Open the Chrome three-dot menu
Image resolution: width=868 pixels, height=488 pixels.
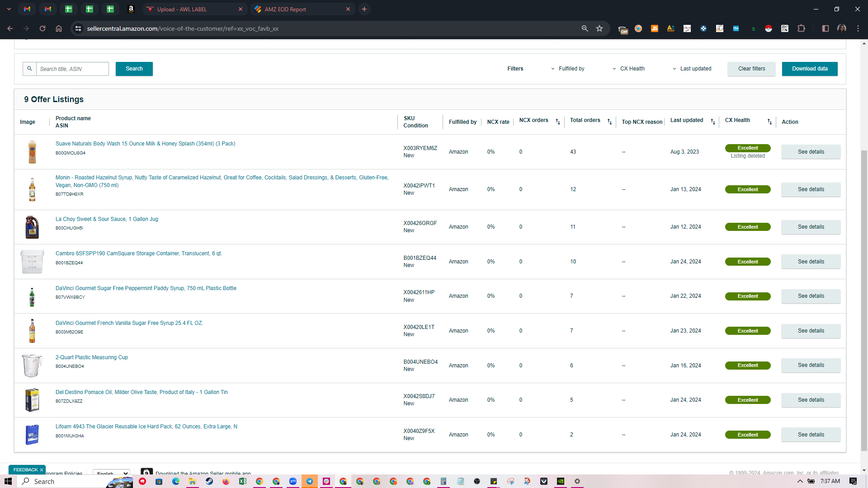(x=858, y=28)
